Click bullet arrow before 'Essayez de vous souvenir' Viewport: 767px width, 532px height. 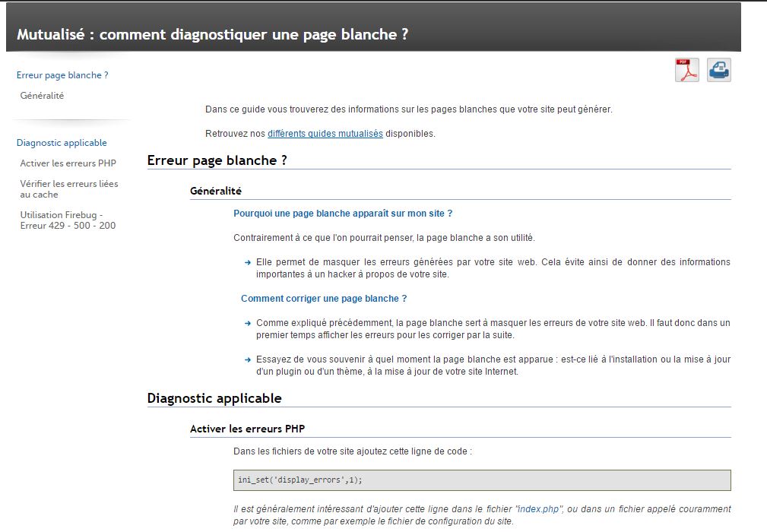click(248, 360)
